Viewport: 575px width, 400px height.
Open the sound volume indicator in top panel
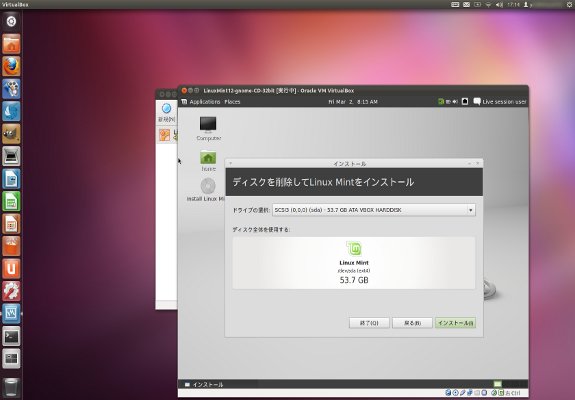point(499,5)
